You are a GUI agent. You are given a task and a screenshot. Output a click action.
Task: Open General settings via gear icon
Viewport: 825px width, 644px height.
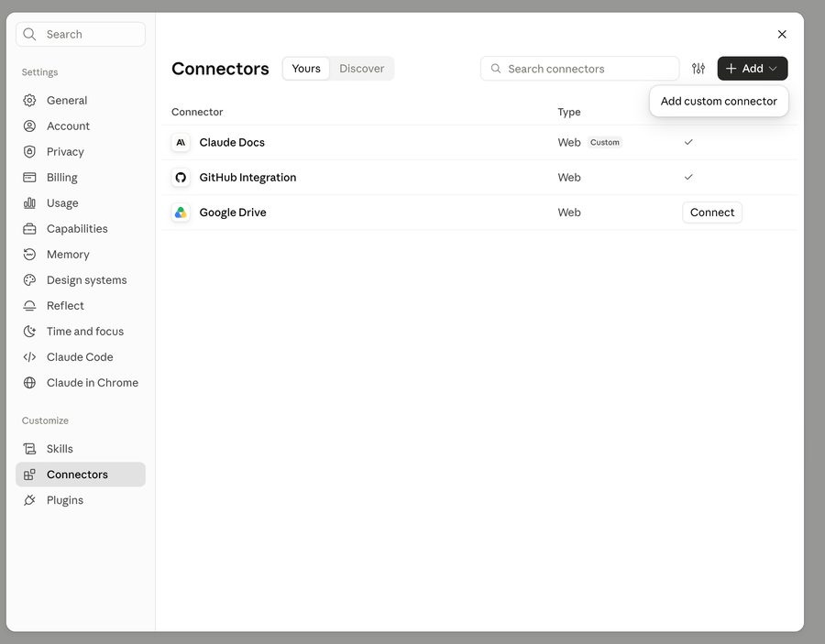point(29,101)
